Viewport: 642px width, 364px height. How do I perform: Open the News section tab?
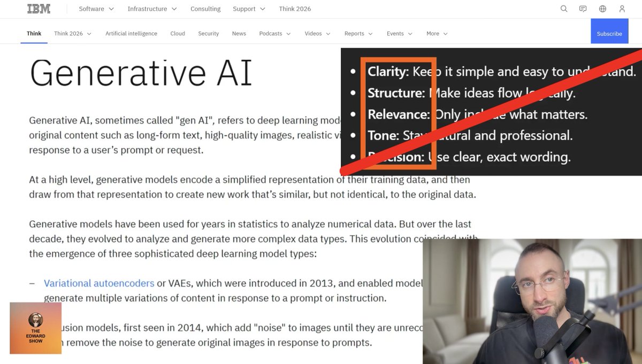click(x=239, y=33)
